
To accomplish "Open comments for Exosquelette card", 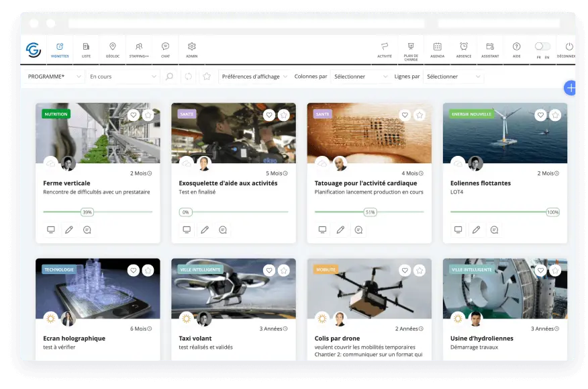I will tap(223, 229).
